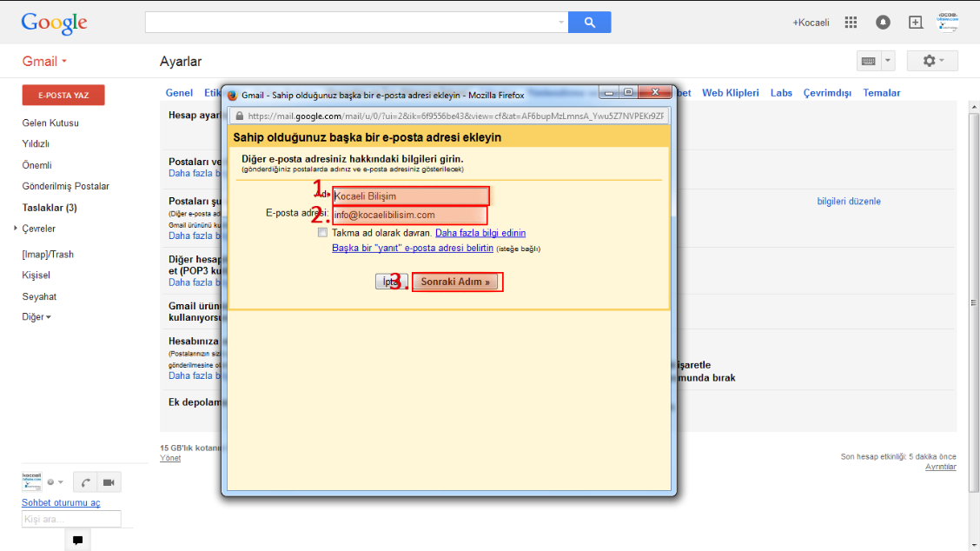Screen dimensions: 980x551
Task: Click the input tools keyboard icon
Action: [868, 61]
